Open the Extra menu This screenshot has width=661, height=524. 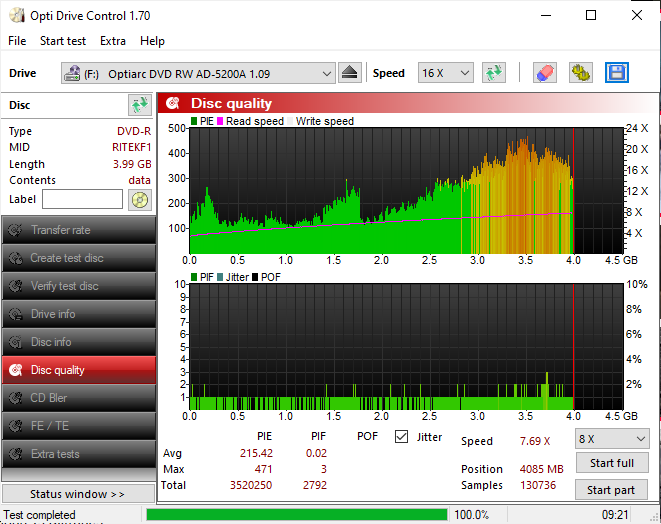(x=113, y=41)
